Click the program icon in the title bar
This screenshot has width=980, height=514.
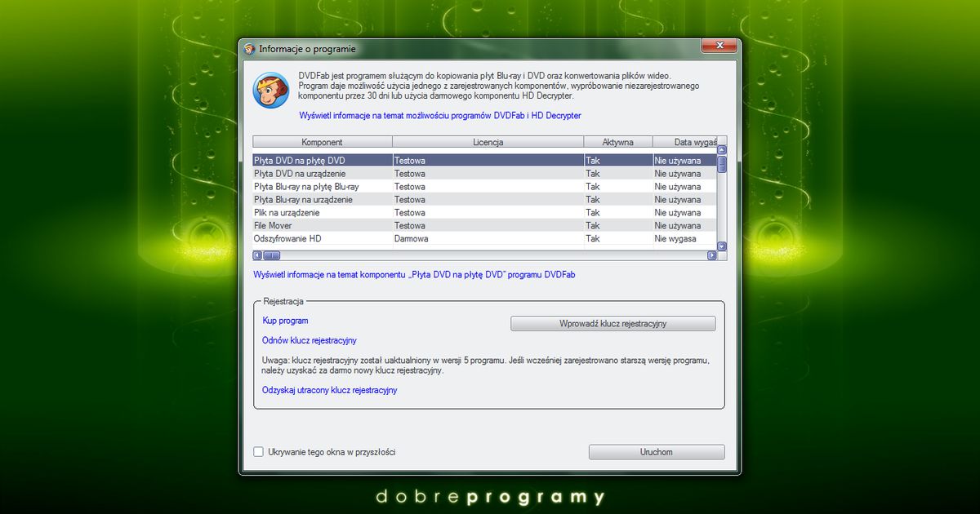(x=251, y=49)
